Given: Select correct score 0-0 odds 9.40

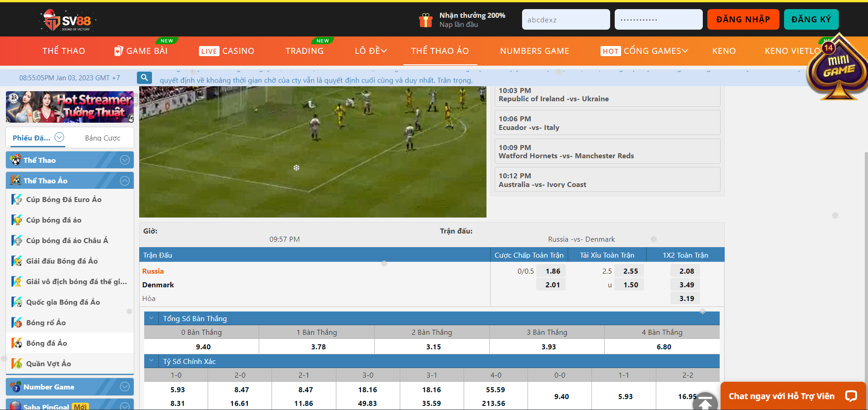Looking at the screenshot, I should 561,396.
